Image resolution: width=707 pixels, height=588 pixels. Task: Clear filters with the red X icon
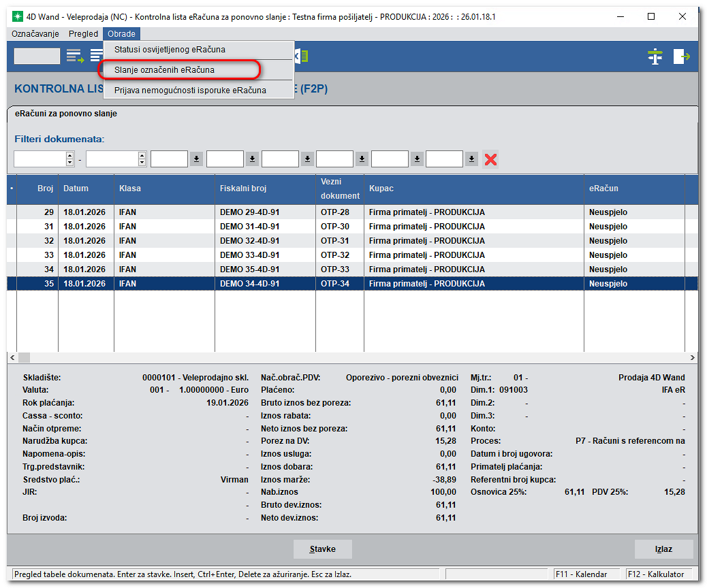490,159
